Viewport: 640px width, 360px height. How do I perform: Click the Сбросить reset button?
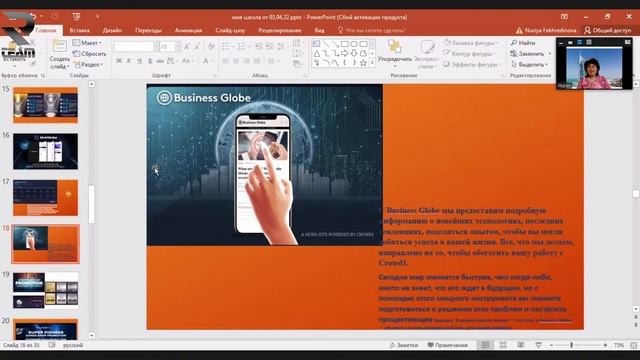point(89,53)
